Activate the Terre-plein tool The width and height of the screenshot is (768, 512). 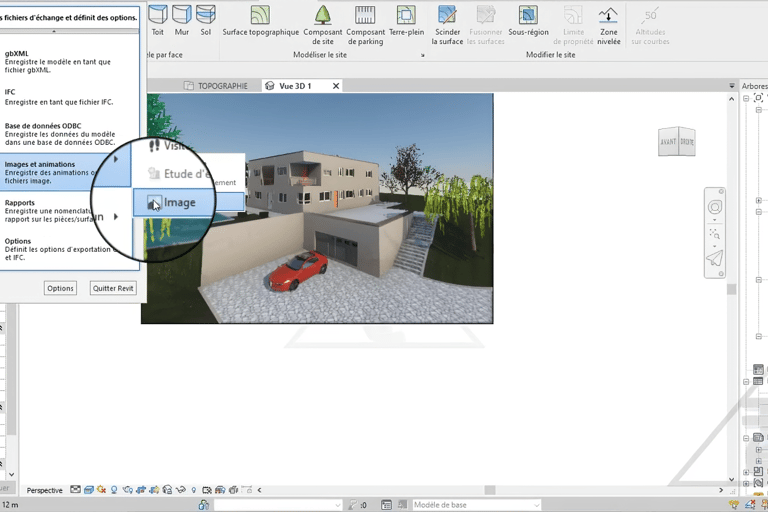(407, 20)
